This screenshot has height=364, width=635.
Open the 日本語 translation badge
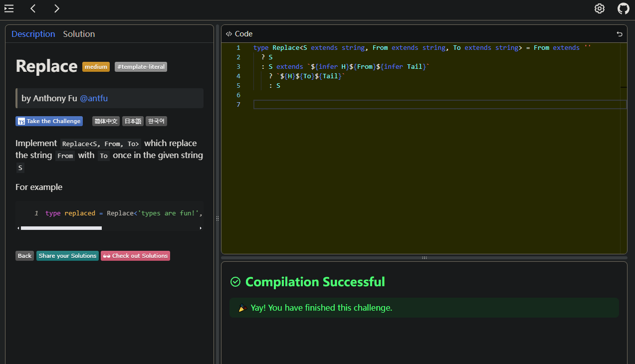133,121
